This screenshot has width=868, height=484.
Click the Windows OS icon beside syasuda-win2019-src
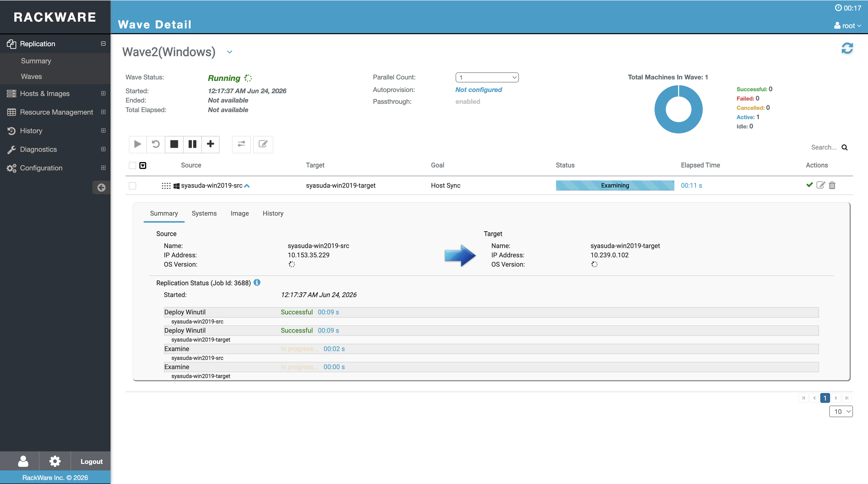coord(176,186)
